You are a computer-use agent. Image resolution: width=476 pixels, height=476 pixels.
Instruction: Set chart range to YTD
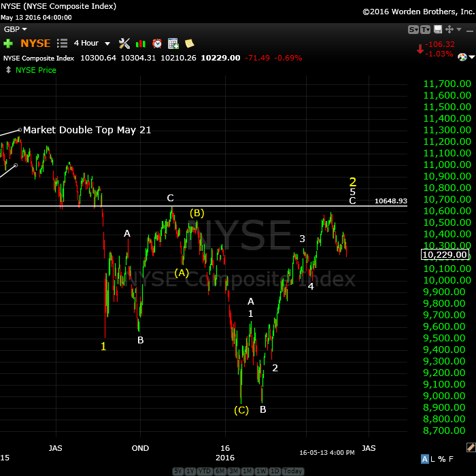coord(205,471)
